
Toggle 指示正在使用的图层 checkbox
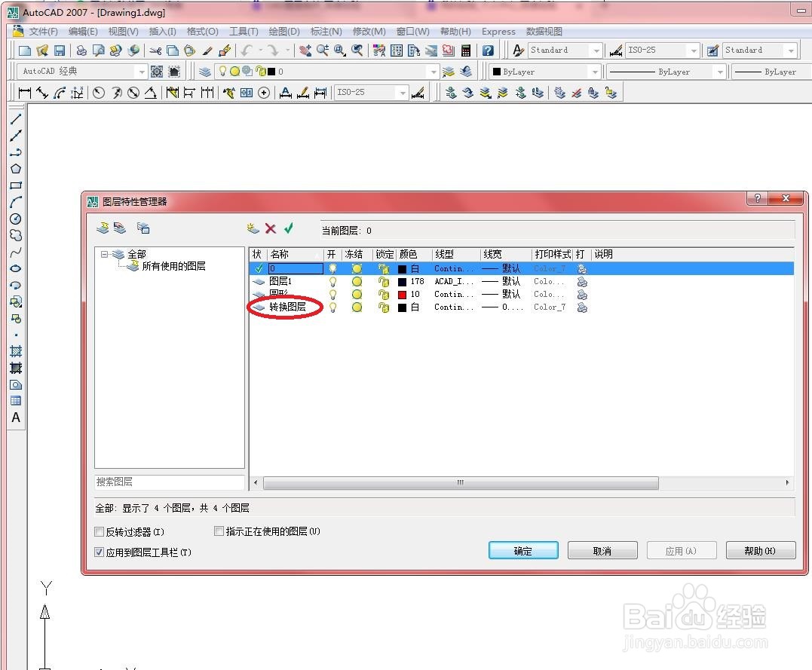pyautogui.click(x=219, y=531)
